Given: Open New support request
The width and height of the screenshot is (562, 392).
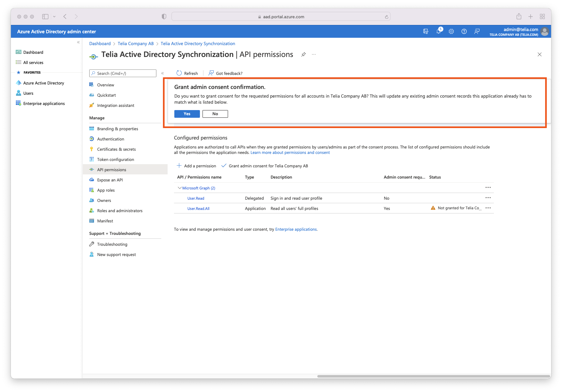Looking at the screenshot, I should [x=116, y=254].
